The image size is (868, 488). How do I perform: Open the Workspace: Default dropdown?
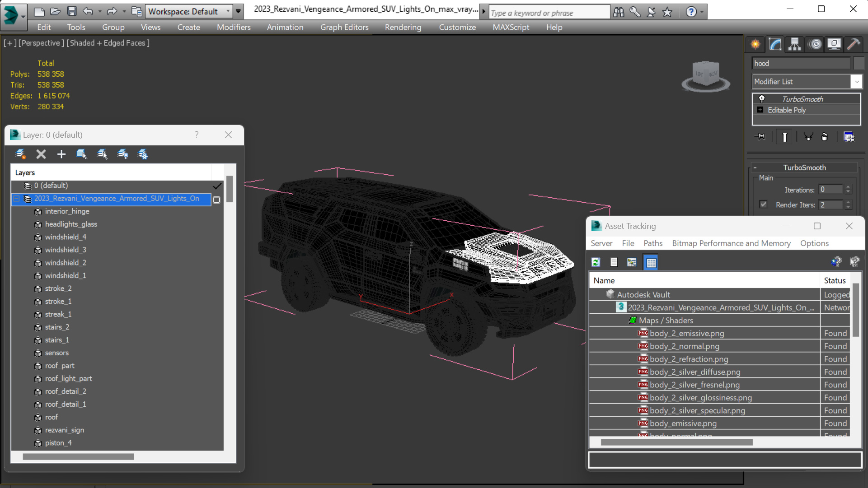tap(189, 11)
